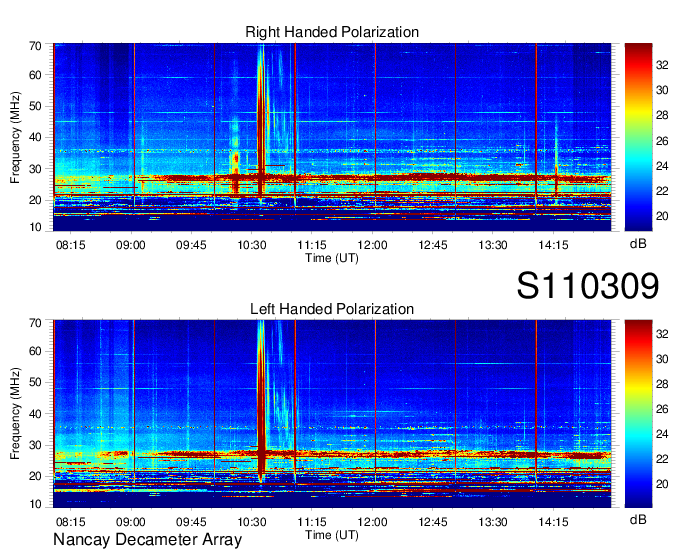Click the 10:35 burst in Left Handed spectrogram
Viewport: 680px width, 552px height.
[x=261, y=403]
